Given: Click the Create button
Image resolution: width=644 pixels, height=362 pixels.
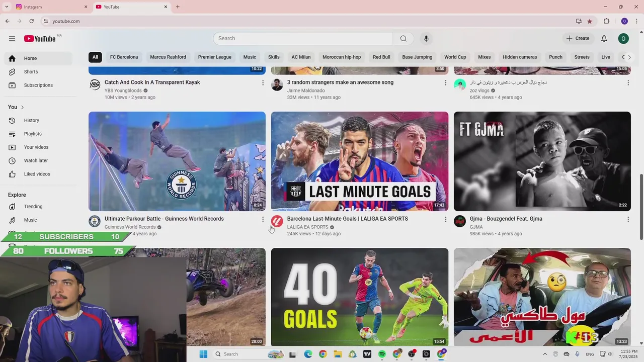Looking at the screenshot, I should coord(578,38).
